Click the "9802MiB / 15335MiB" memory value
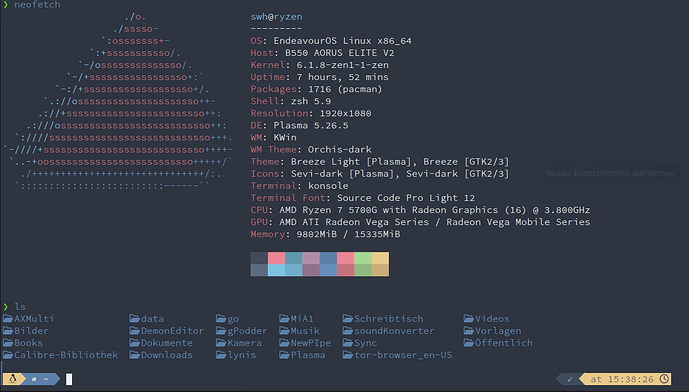This screenshot has height=392, width=689. point(348,234)
